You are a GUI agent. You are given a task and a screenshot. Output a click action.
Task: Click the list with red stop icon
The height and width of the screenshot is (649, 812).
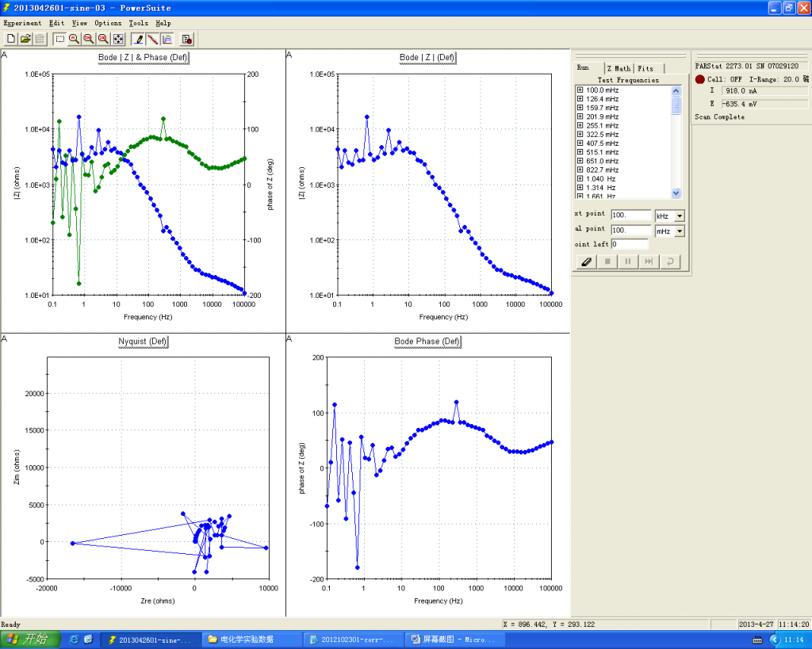click(187, 39)
